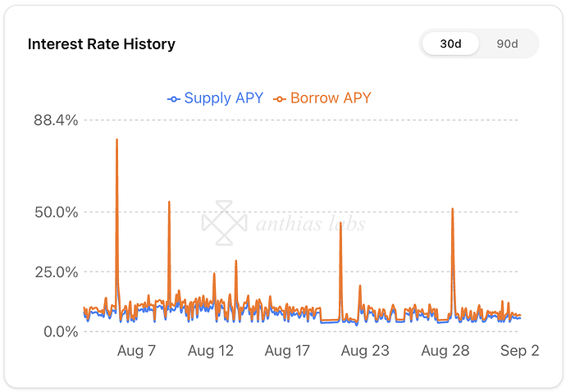
Task: Switch to the 90d time range
Action: click(507, 43)
